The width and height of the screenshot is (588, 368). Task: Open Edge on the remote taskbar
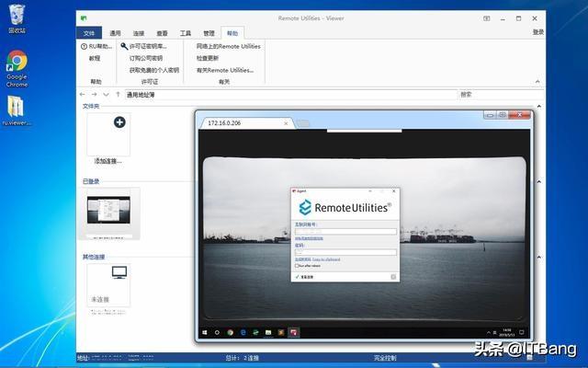(243, 332)
